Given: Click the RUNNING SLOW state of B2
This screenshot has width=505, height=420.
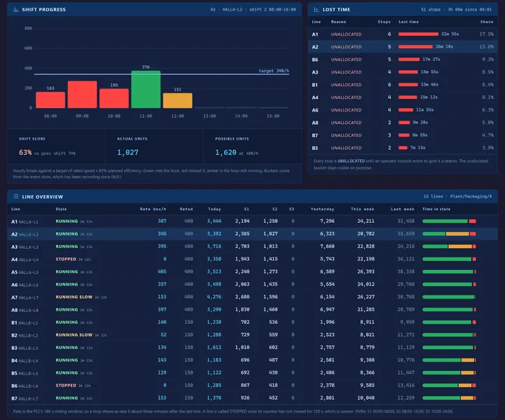Looking at the screenshot, I should 74,335.
